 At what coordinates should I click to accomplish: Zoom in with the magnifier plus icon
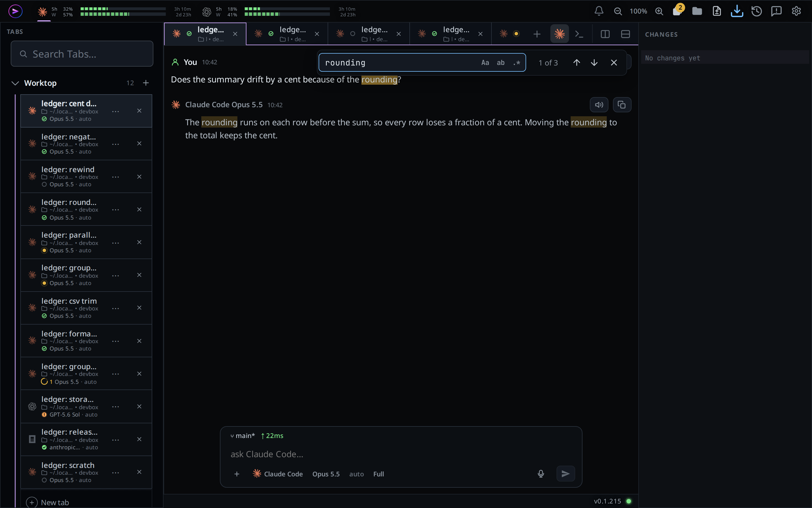coord(659,11)
